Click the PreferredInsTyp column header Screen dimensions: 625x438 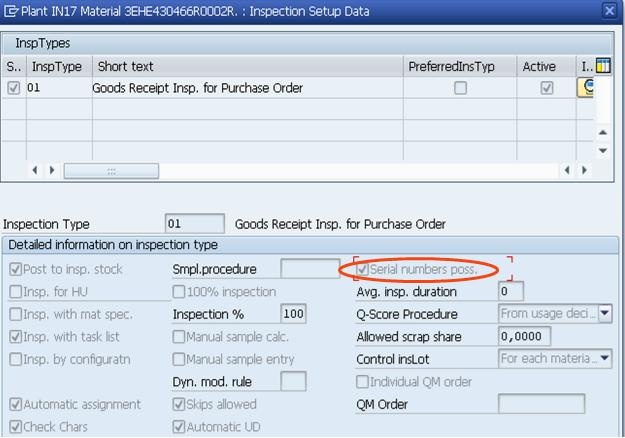[460, 66]
